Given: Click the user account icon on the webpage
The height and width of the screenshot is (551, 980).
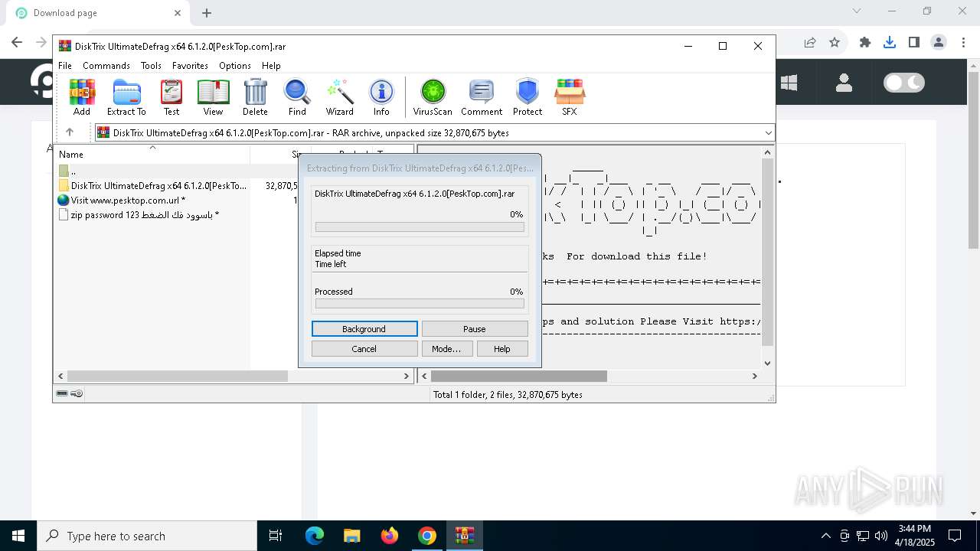Looking at the screenshot, I should coord(844,82).
